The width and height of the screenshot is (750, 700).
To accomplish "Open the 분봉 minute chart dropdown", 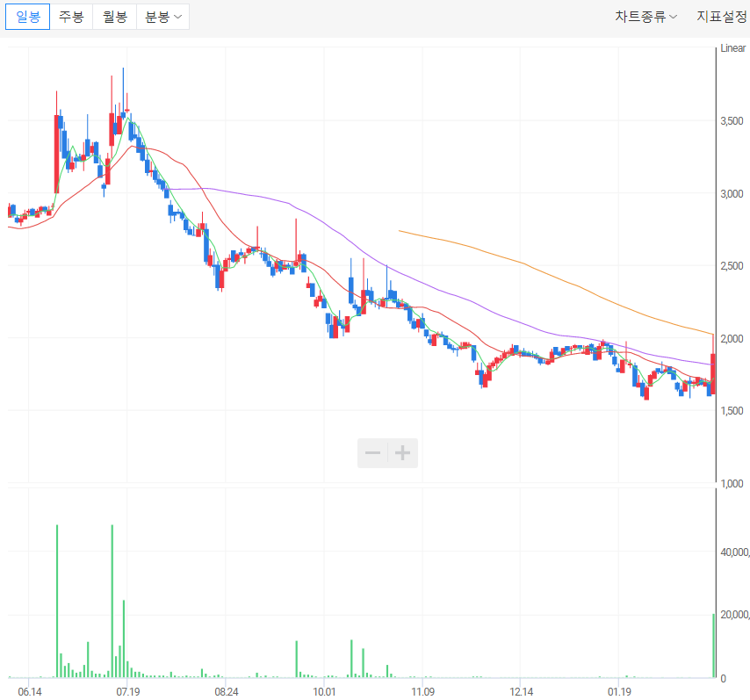I will pos(163,17).
